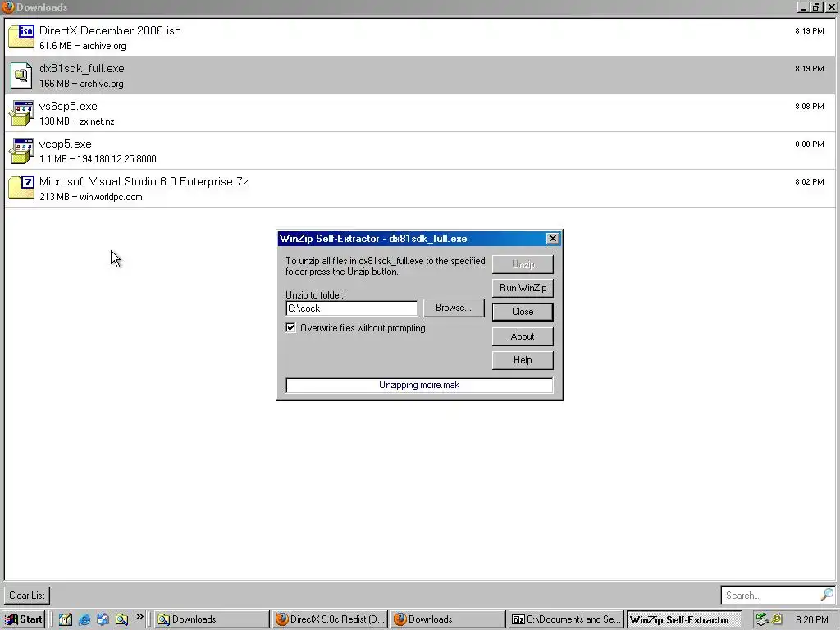Viewport: 840px width, 630px height.
Task: Click the network connection tray icon
Action: [762, 619]
